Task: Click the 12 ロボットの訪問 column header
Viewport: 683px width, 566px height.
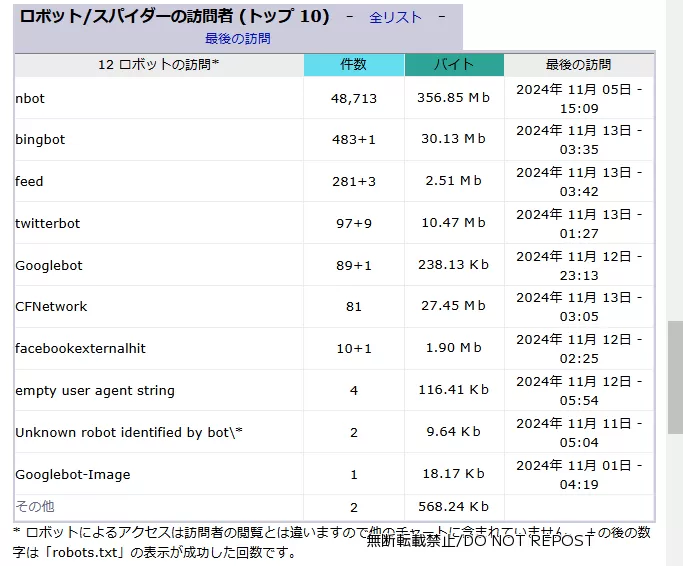Action: [x=158, y=64]
